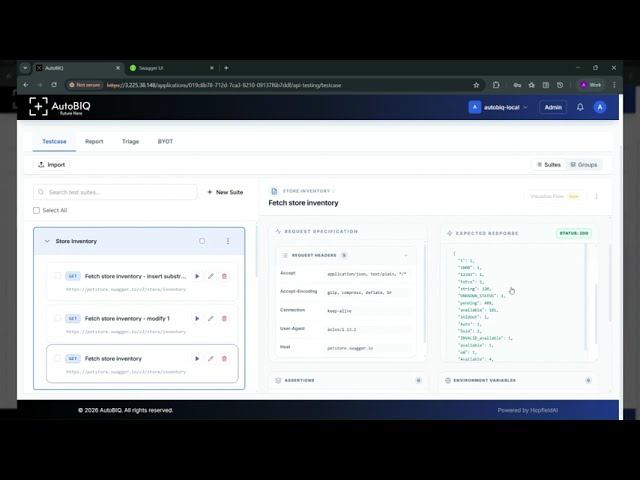Click the test suite list scrollbar

click(x=256, y=251)
